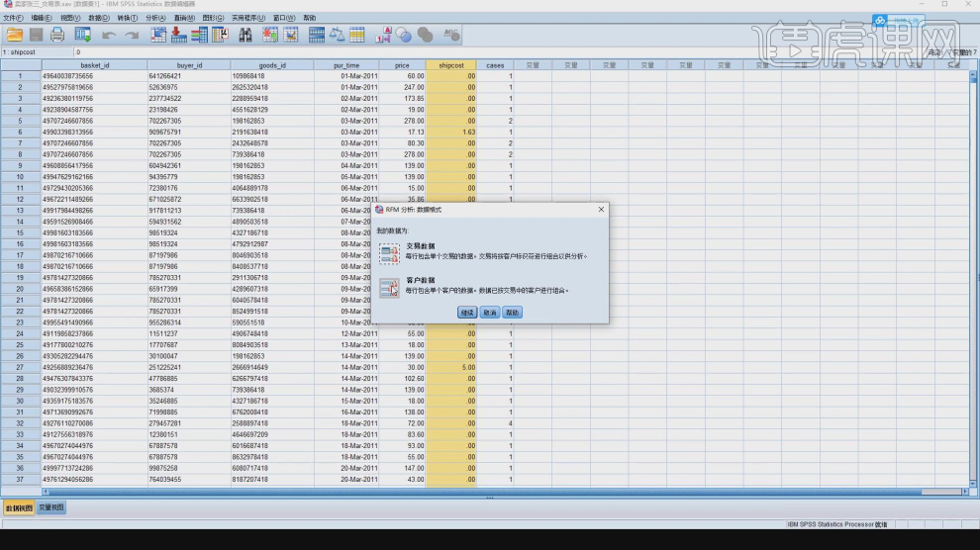The width and height of the screenshot is (980, 550).
Task: Click the Split file icon
Action: pyautogui.click(x=316, y=35)
